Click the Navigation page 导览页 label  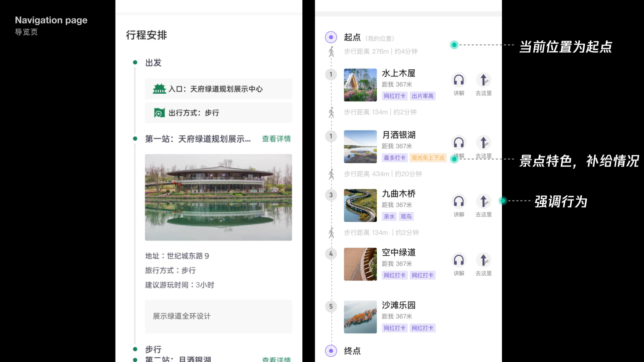coord(51,25)
